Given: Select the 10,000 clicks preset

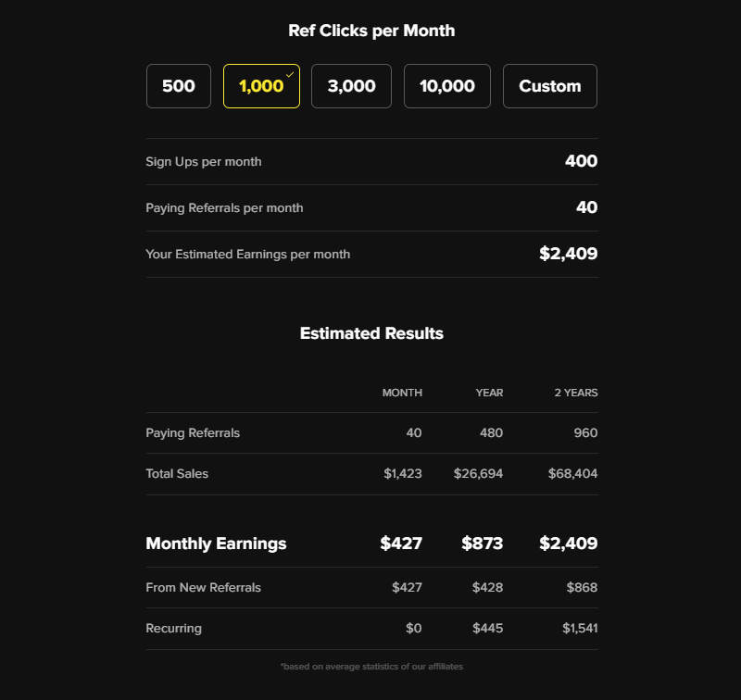Looking at the screenshot, I should [446, 85].
